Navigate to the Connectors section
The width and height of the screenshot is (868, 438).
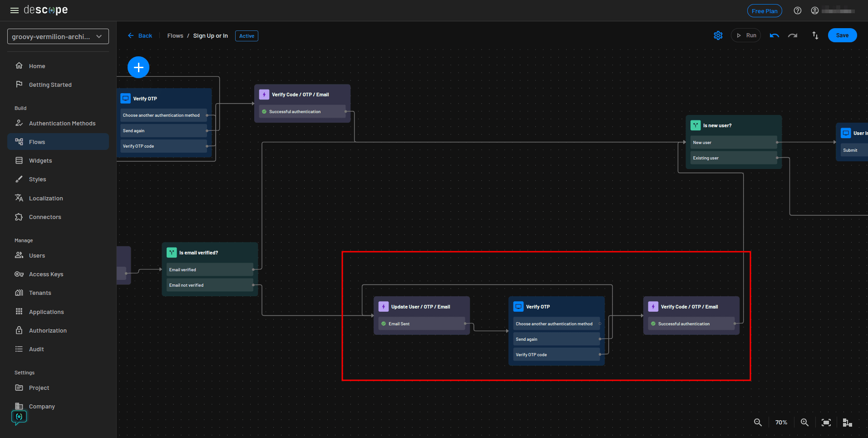pyautogui.click(x=44, y=217)
